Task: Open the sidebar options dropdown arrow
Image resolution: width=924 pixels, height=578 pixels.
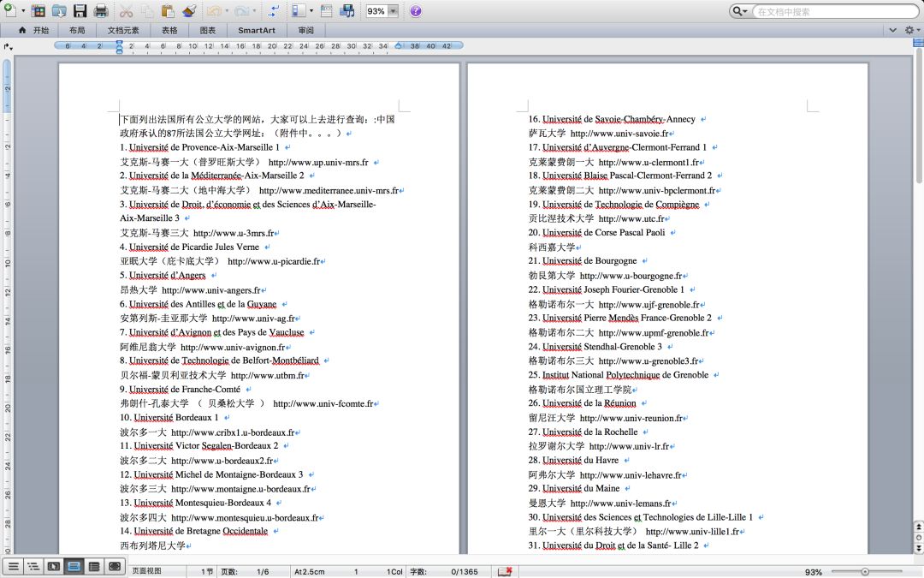Action: pyautogui.click(x=311, y=10)
